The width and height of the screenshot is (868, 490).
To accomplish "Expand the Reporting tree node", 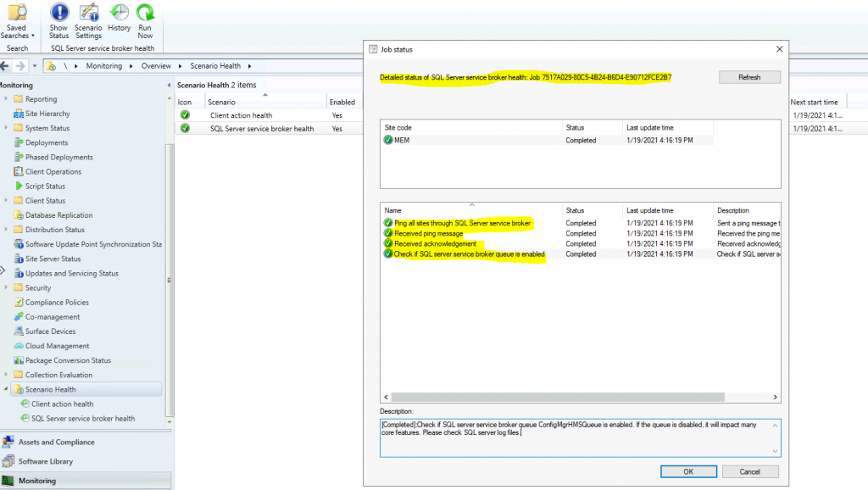I will click(6, 98).
